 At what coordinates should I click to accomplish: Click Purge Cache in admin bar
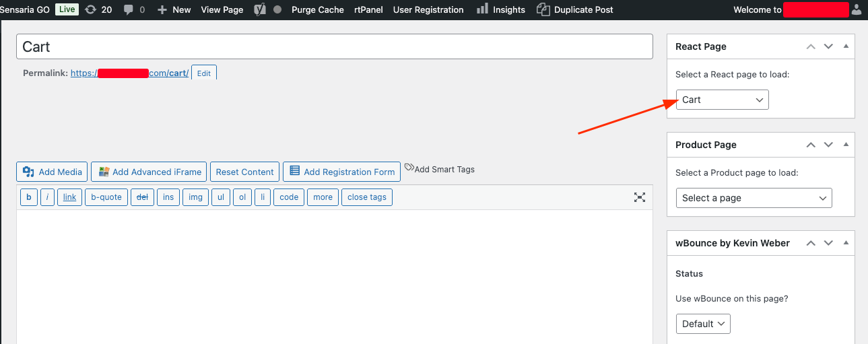coord(317,9)
